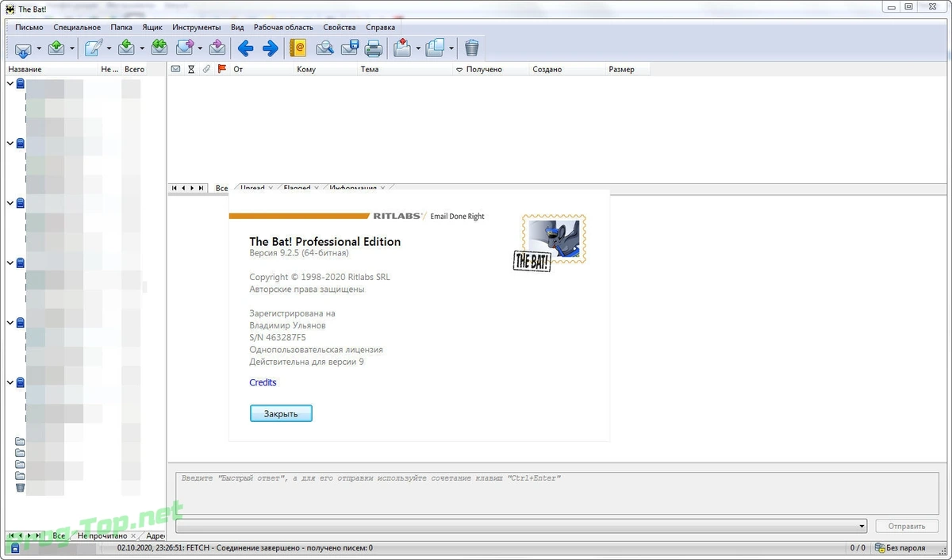Click the Reply toolbar icon
This screenshot has width=952, height=560.
pos(126,48)
